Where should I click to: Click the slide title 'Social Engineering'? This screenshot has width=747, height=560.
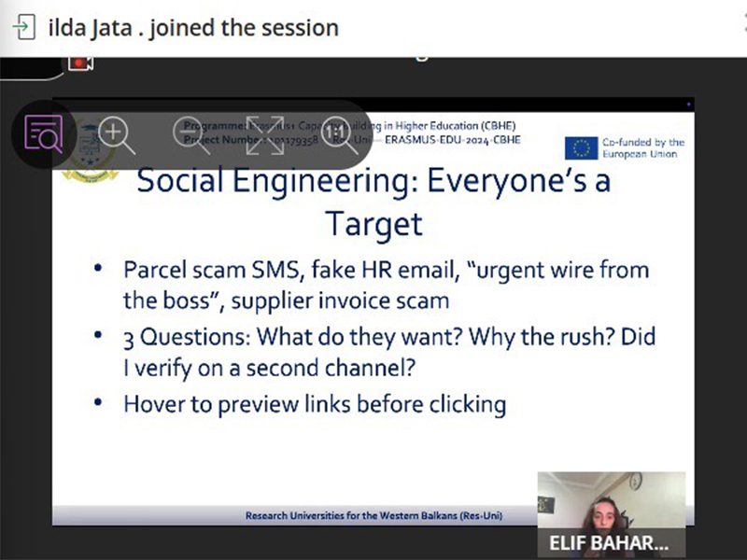(x=373, y=179)
